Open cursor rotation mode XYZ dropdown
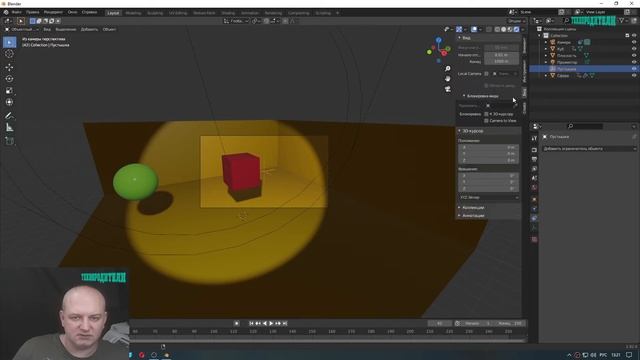640x360 pixels. point(489,198)
